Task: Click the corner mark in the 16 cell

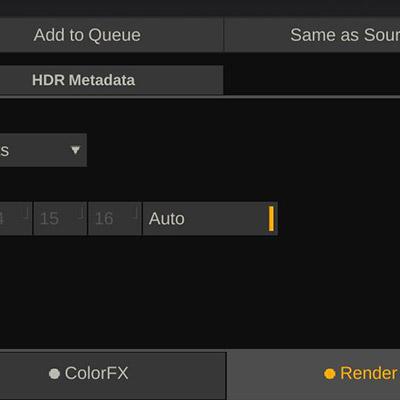Action: coord(135,212)
